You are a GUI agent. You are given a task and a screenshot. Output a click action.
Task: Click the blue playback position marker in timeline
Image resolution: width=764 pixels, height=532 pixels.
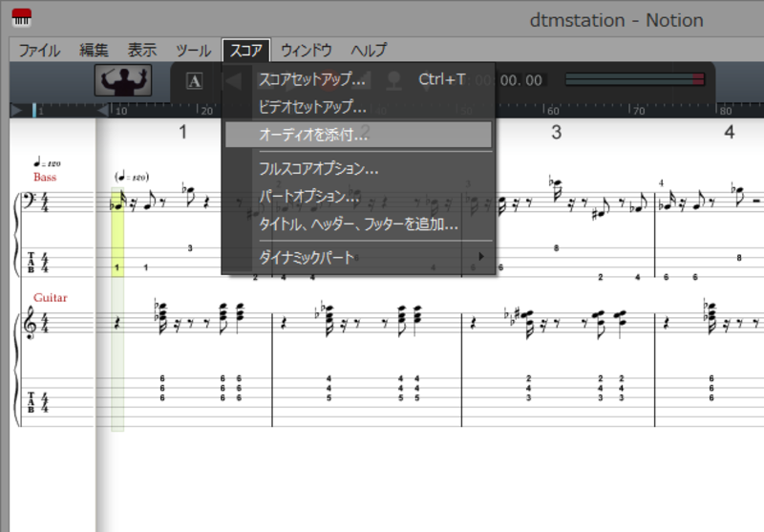click(34, 111)
